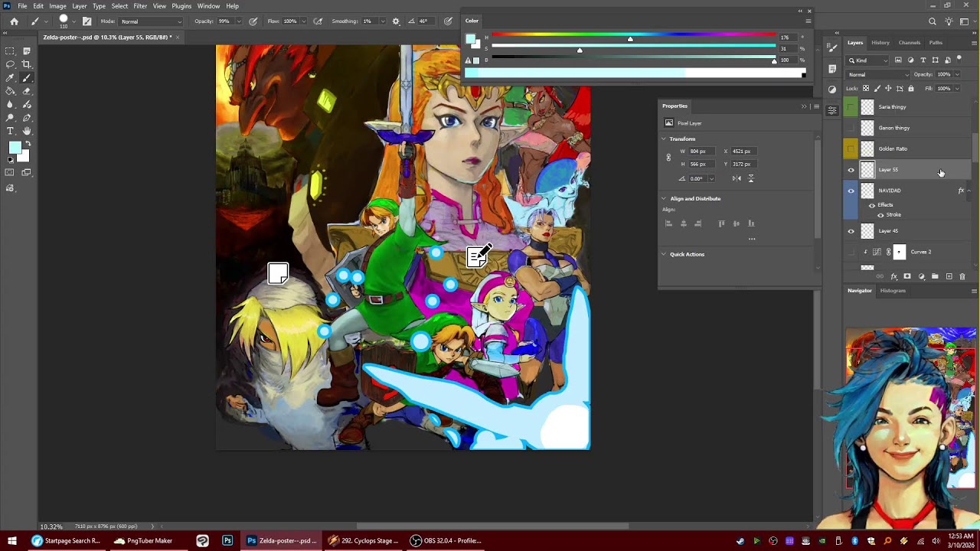The width and height of the screenshot is (980, 551).
Task: Select the Crop tool
Action: coord(27,64)
